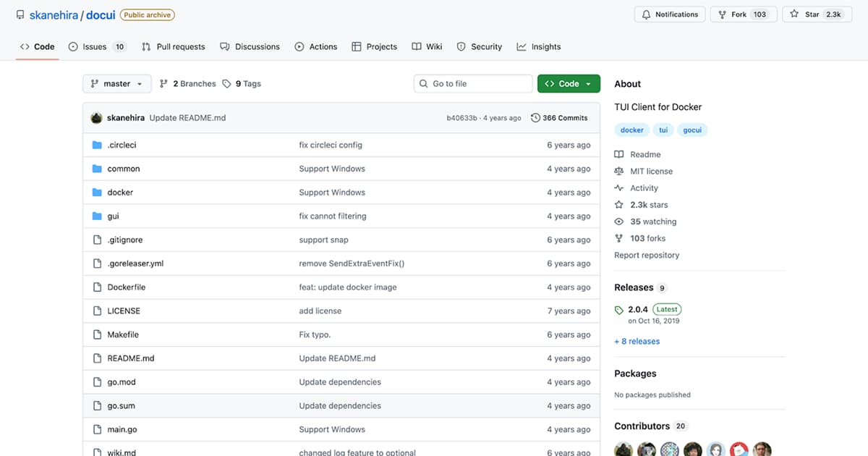Image resolution: width=868 pixels, height=456 pixels.
Task: Open the + 8 releases link
Action: click(x=637, y=342)
